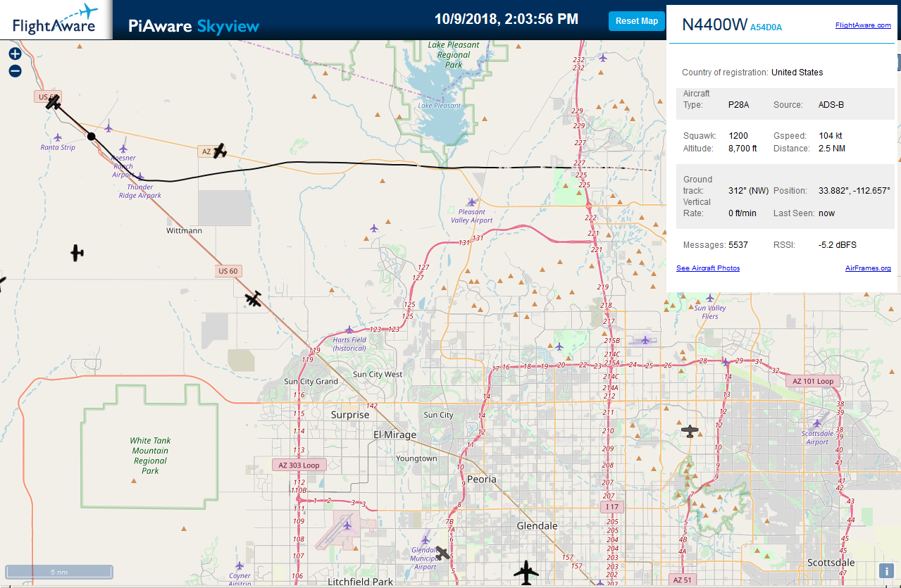Click the Pleasant Valley Airport marker
The height and width of the screenshot is (588, 901).
(x=471, y=202)
